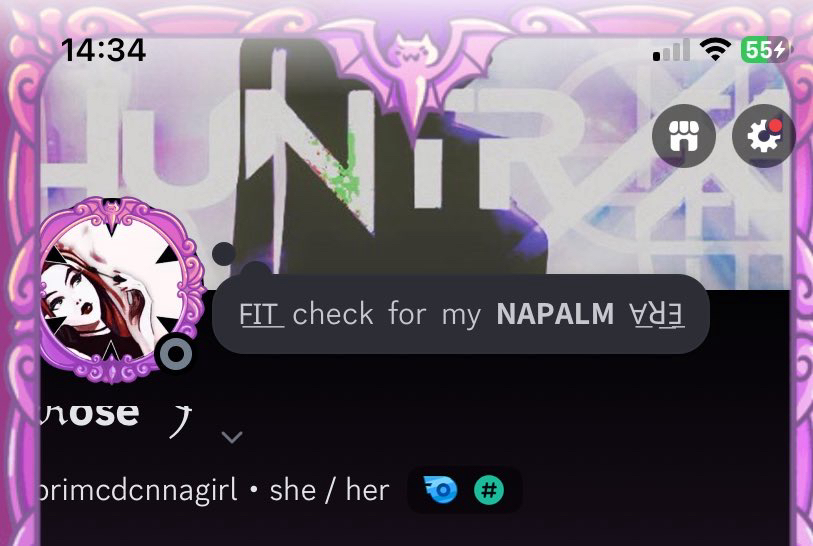The image size is (813, 546).
Task: Open settings via the gear icon
Action: 763,136
